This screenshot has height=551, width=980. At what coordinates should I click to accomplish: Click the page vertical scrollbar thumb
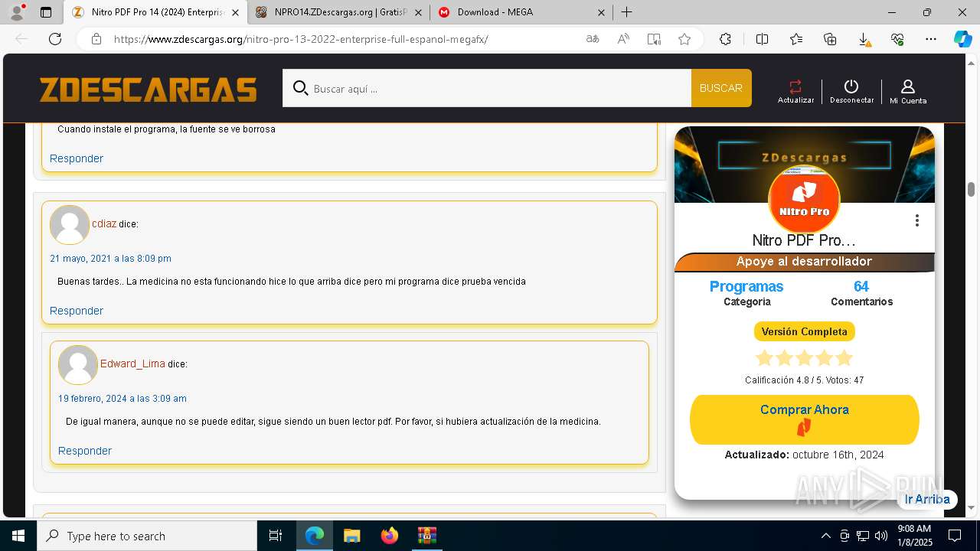(971, 189)
